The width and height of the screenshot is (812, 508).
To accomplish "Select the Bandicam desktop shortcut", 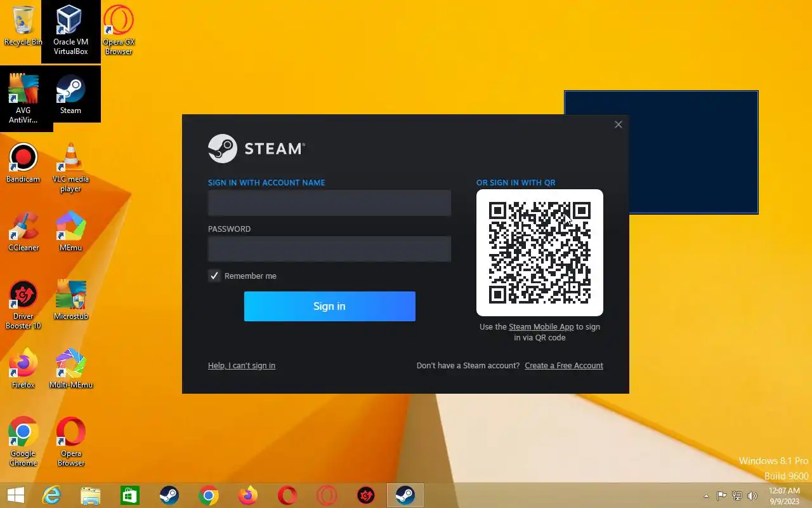I will tap(23, 163).
